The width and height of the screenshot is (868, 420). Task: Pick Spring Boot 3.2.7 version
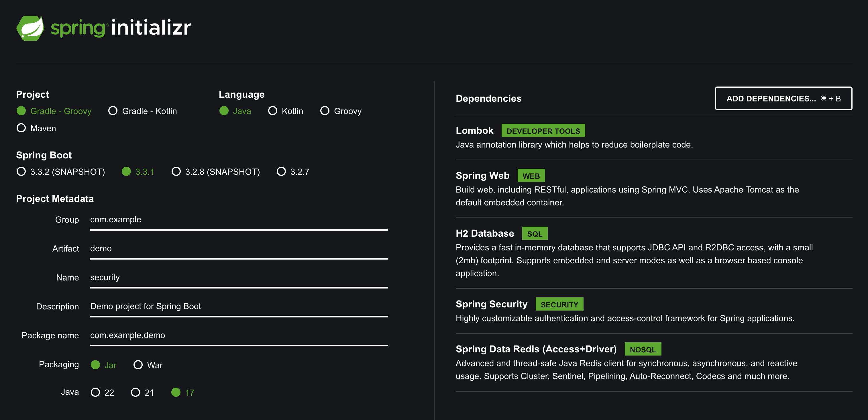coord(281,172)
